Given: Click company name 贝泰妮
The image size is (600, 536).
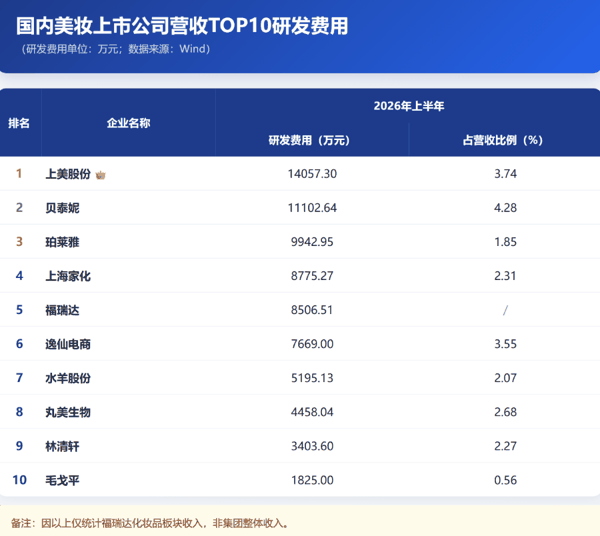Looking at the screenshot, I should click(62, 208).
